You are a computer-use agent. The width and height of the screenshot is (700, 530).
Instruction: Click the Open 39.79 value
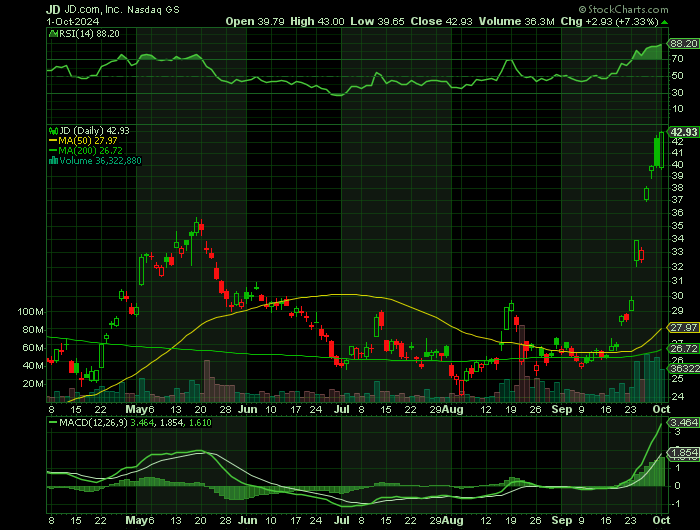(x=254, y=21)
